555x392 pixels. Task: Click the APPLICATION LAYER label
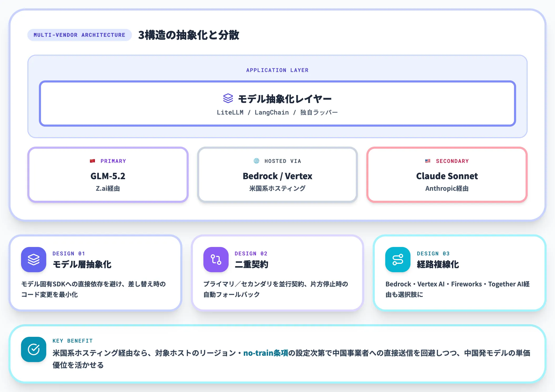point(277,70)
